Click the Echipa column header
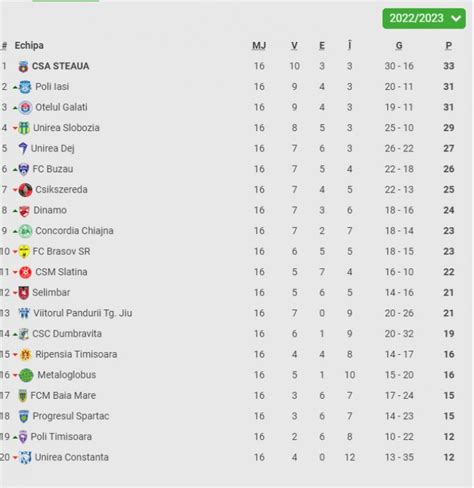 point(29,46)
